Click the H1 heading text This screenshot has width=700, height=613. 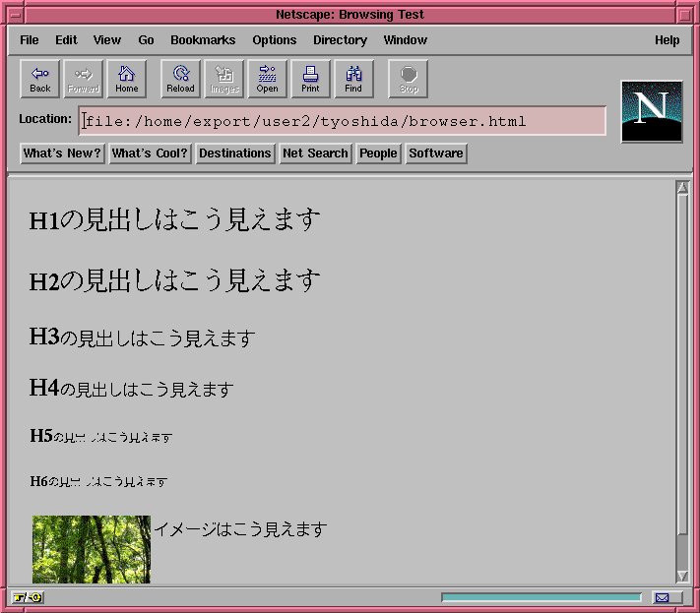point(174,220)
